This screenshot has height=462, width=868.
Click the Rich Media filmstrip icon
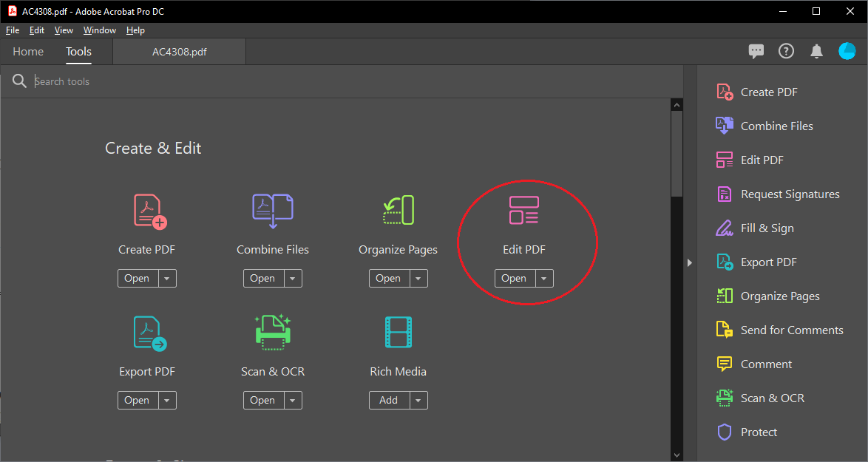pos(398,333)
